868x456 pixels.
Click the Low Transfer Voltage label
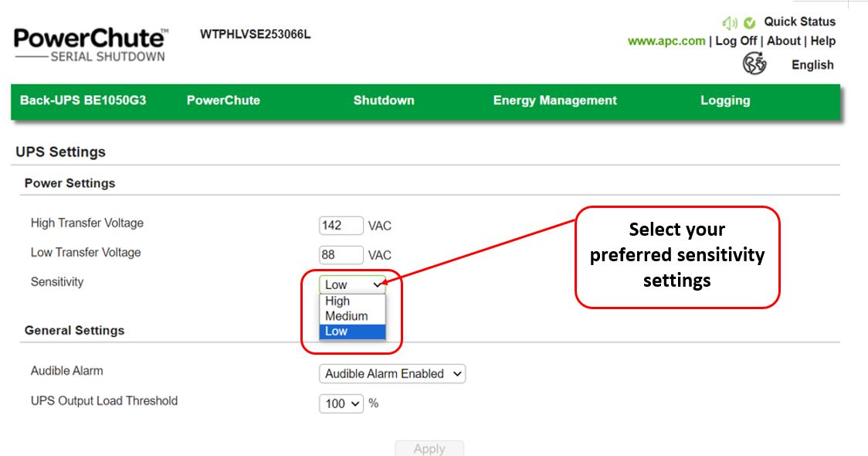86,253
